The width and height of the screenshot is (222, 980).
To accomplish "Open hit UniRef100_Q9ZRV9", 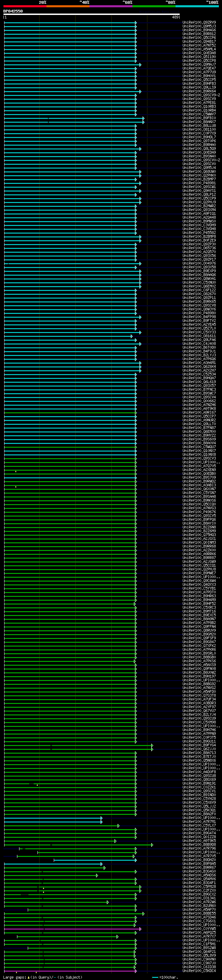I will 199,23.
